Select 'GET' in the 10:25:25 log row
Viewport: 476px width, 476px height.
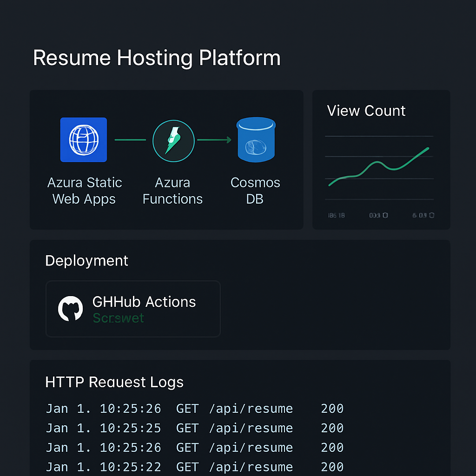click(x=187, y=428)
